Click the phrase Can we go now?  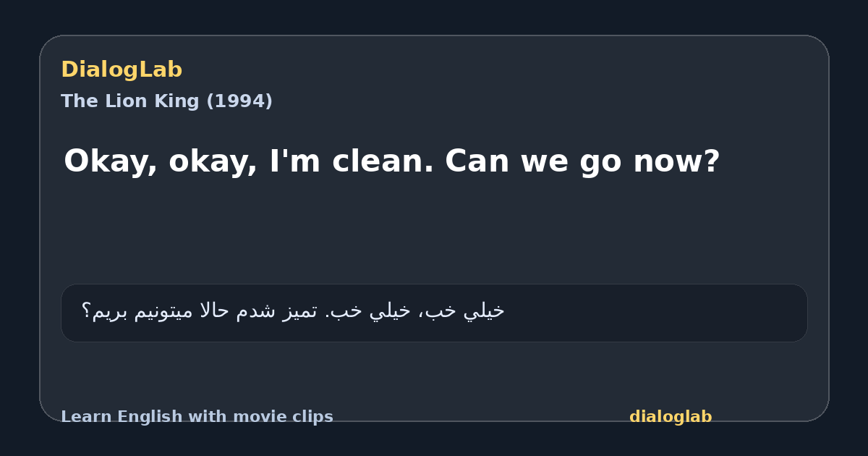point(582,161)
